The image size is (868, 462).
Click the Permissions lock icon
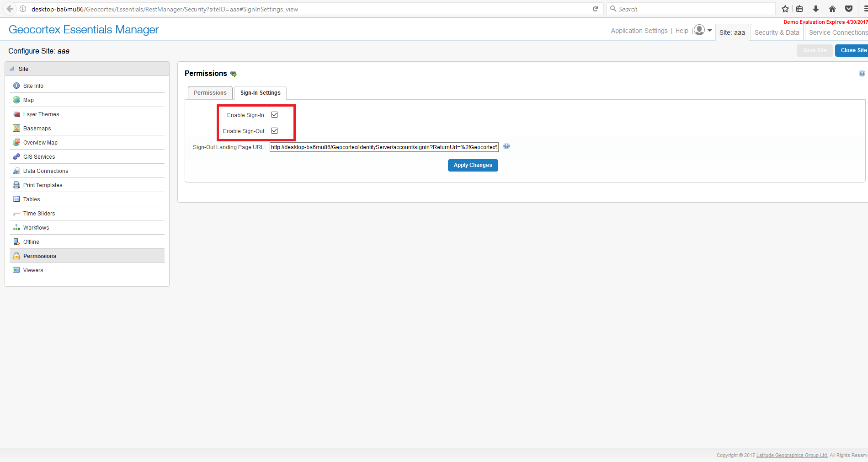click(x=16, y=256)
